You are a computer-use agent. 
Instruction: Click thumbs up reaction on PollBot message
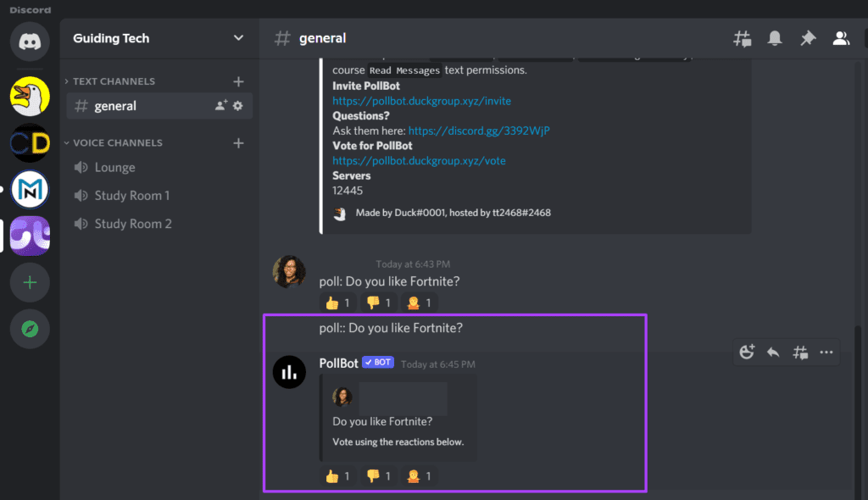tap(337, 476)
